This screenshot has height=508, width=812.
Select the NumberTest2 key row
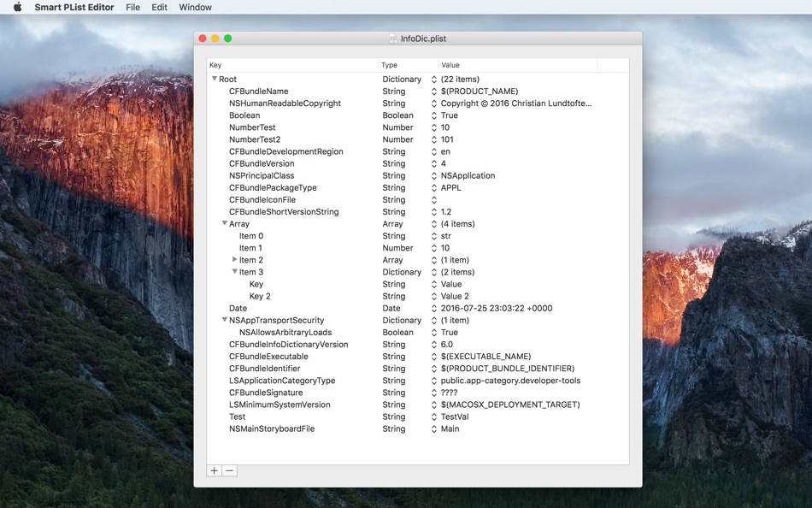click(255, 139)
